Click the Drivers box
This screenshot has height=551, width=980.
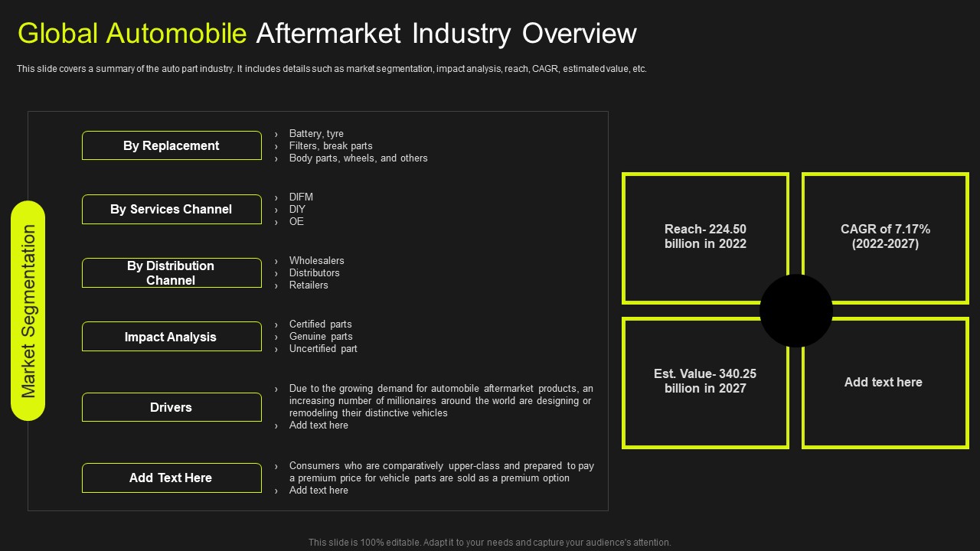(x=171, y=407)
